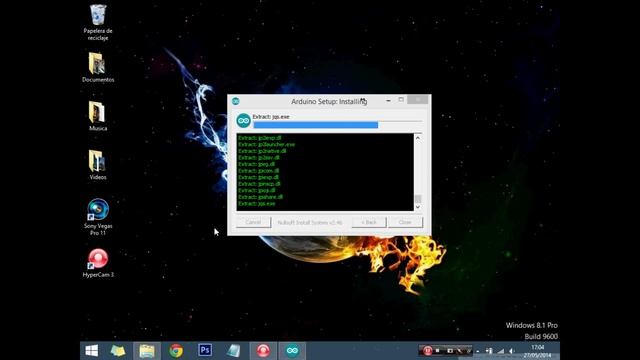Open the yellow sticky notes taskbar app

118,351
